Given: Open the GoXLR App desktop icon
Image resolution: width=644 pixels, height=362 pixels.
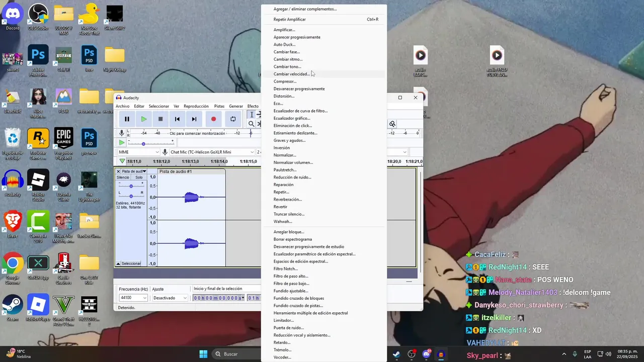Looking at the screenshot, I should click(38, 267).
